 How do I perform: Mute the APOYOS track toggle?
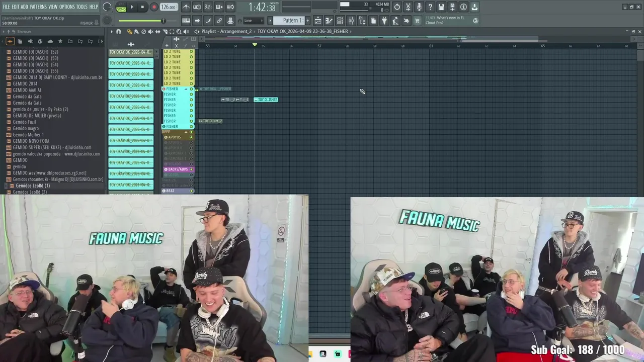click(191, 137)
